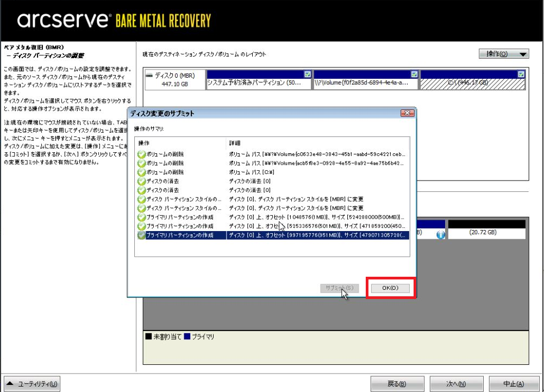Click the check icon beside the C:¥ volume deletion

142,172
